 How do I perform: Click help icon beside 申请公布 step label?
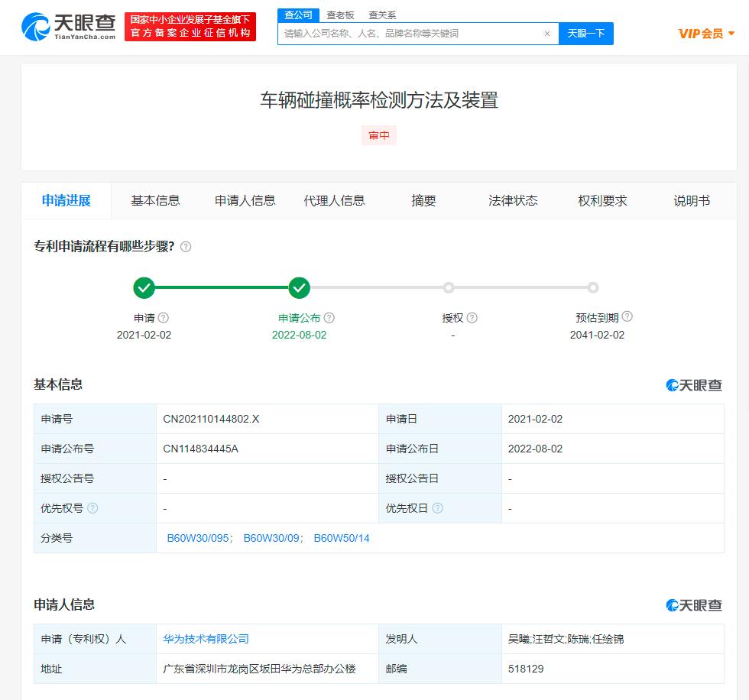pyautogui.click(x=329, y=318)
